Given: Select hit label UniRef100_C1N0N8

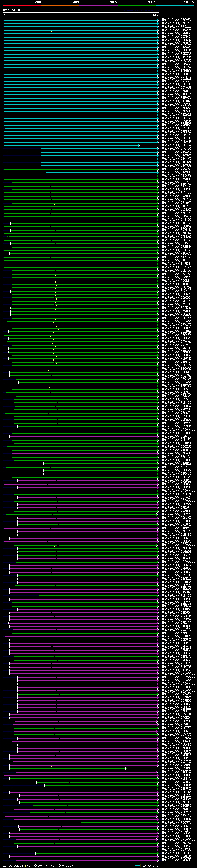Looking at the screenshot, I should click(176, 142).
